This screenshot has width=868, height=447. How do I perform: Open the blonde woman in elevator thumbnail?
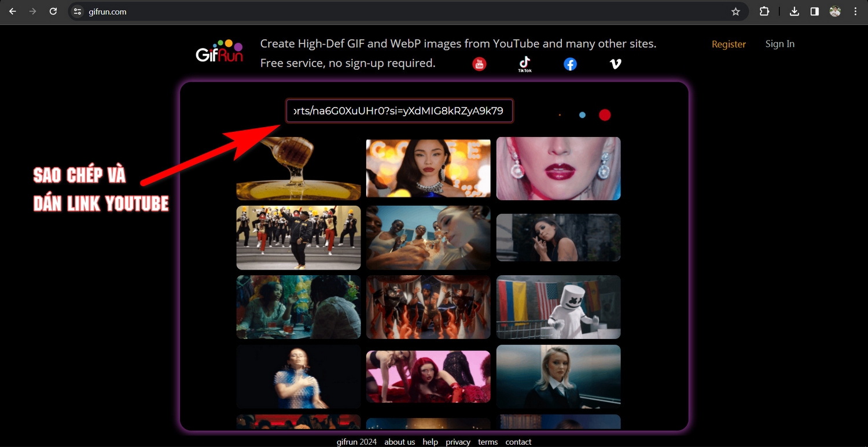coord(558,376)
